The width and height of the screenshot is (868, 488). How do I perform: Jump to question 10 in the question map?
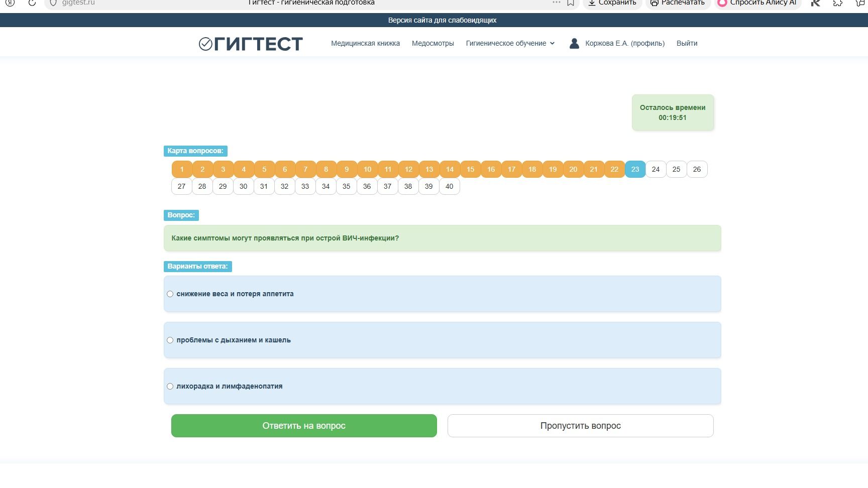(x=367, y=169)
